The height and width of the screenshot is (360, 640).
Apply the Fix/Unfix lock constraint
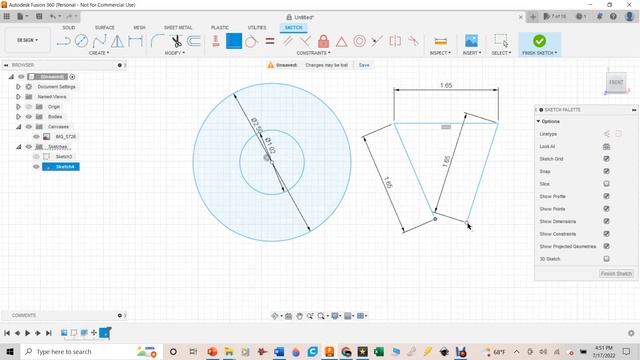[323, 41]
